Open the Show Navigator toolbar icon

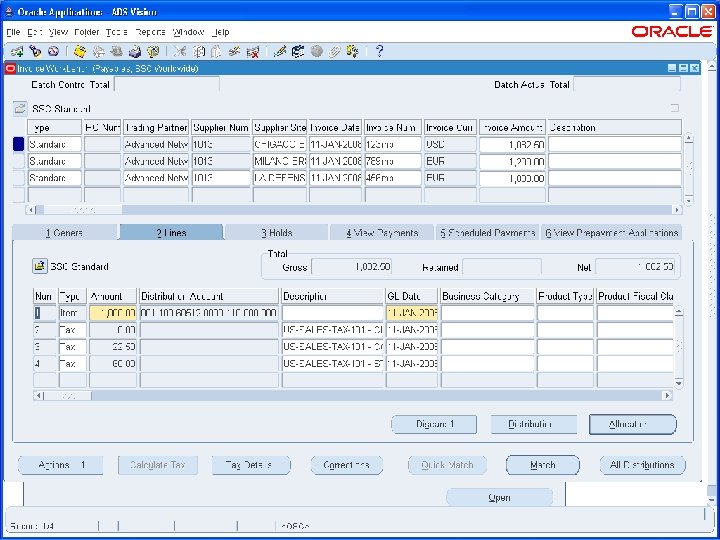tap(53, 51)
